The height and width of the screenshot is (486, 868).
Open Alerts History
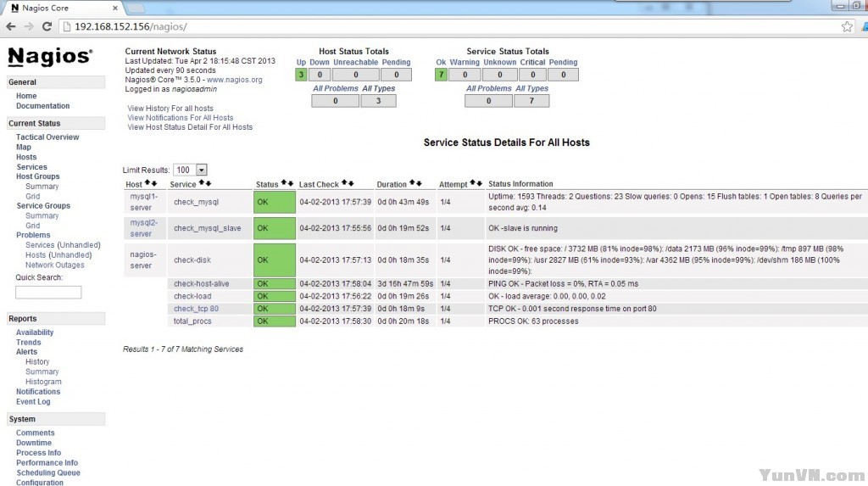(37, 361)
